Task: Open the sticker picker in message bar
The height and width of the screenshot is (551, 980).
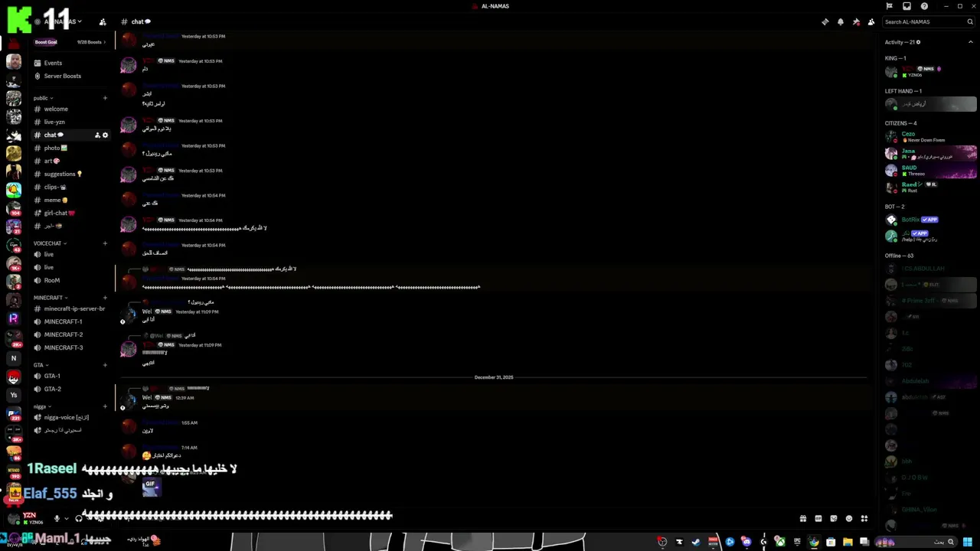Action: pyautogui.click(x=834, y=518)
